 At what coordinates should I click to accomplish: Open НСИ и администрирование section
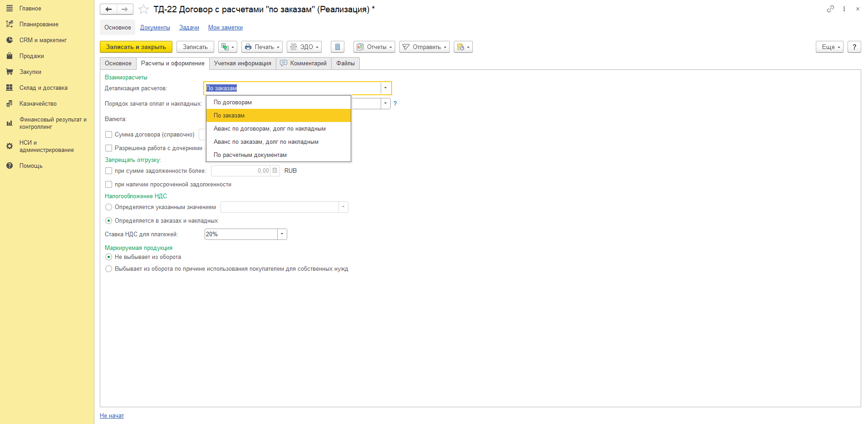pos(46,146)
